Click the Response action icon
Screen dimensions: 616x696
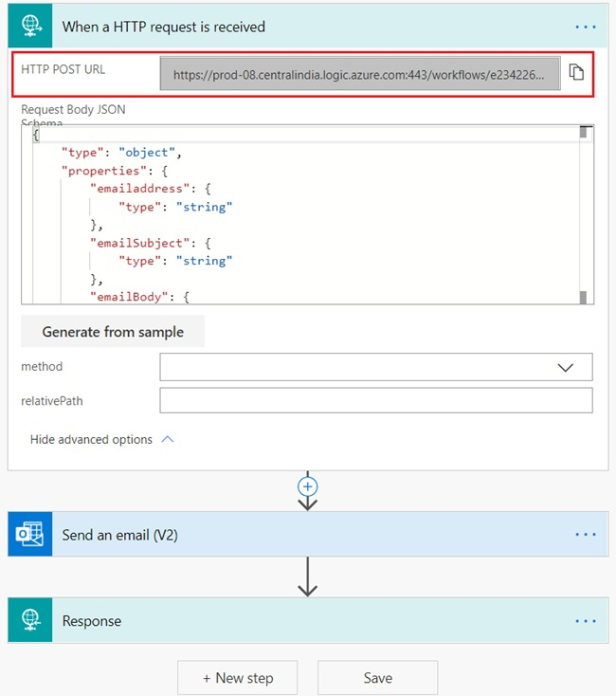click(30, 621)
